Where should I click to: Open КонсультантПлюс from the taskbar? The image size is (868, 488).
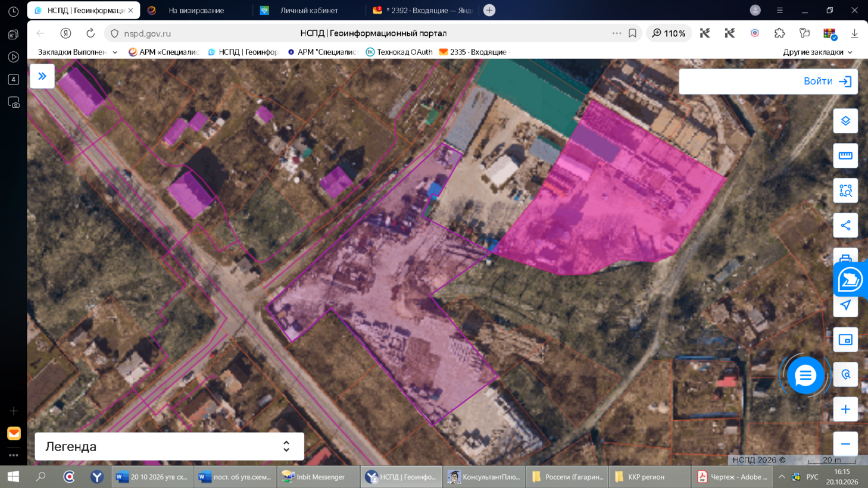(484, 477)
